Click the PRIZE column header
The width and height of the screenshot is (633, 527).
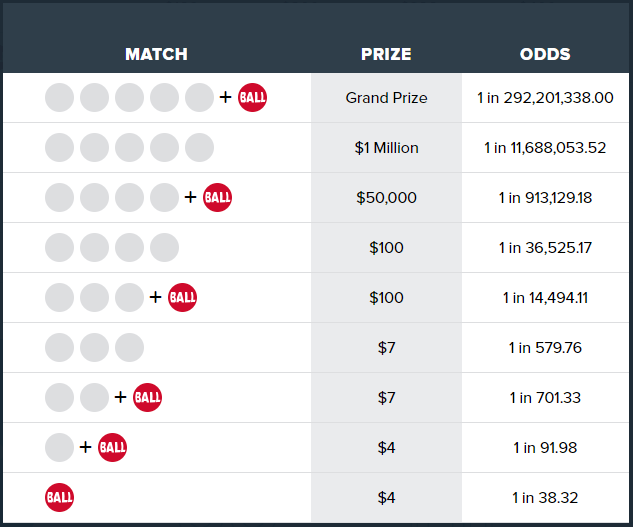pos(386,54)
